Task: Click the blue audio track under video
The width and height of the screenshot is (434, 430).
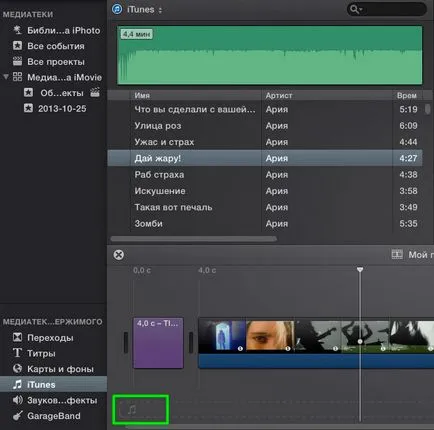Action: coord(316,361)
